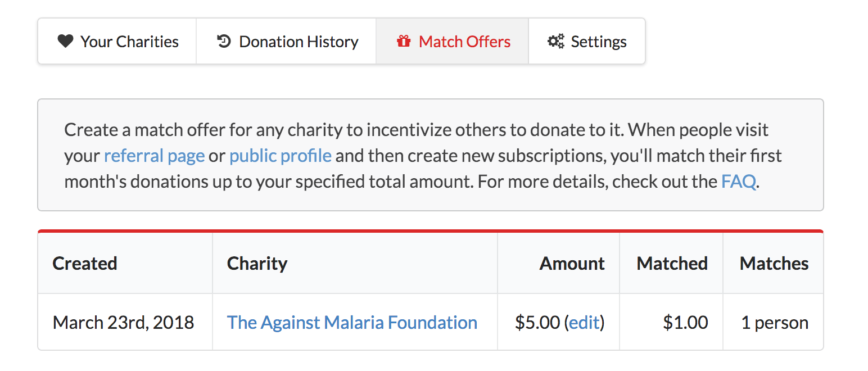Click the Created column header

coord(85,264)
